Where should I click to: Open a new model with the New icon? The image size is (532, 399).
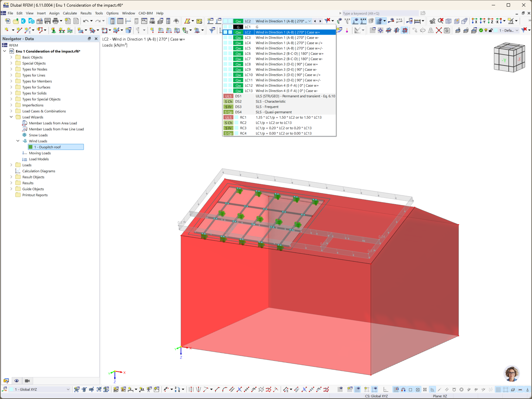click(x=7, y=21)
